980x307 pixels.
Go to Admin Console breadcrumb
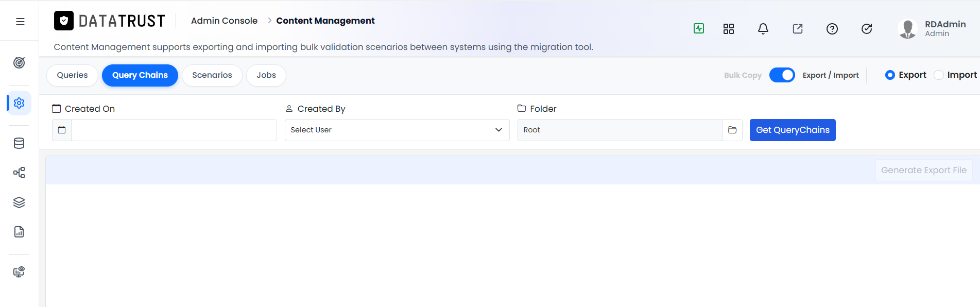(x=224, y=21)
